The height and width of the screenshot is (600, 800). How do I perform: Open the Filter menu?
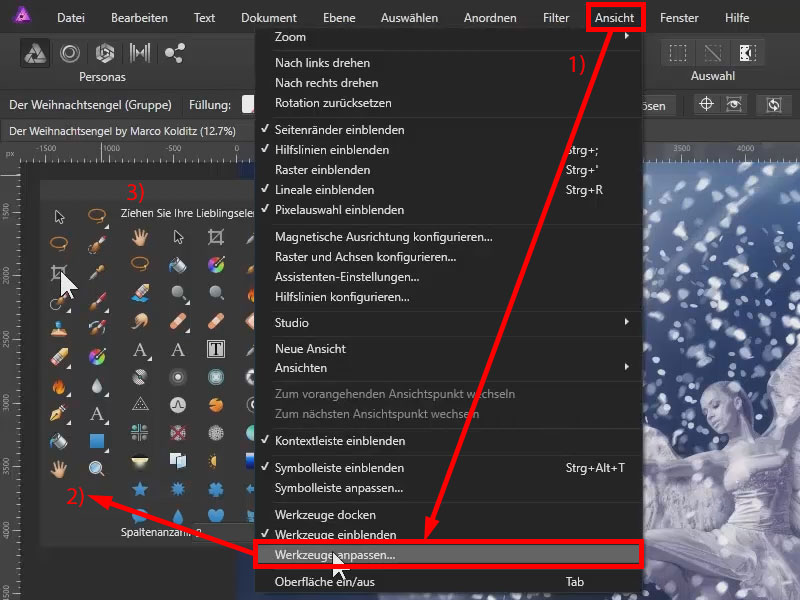click(x=556, y=17)
